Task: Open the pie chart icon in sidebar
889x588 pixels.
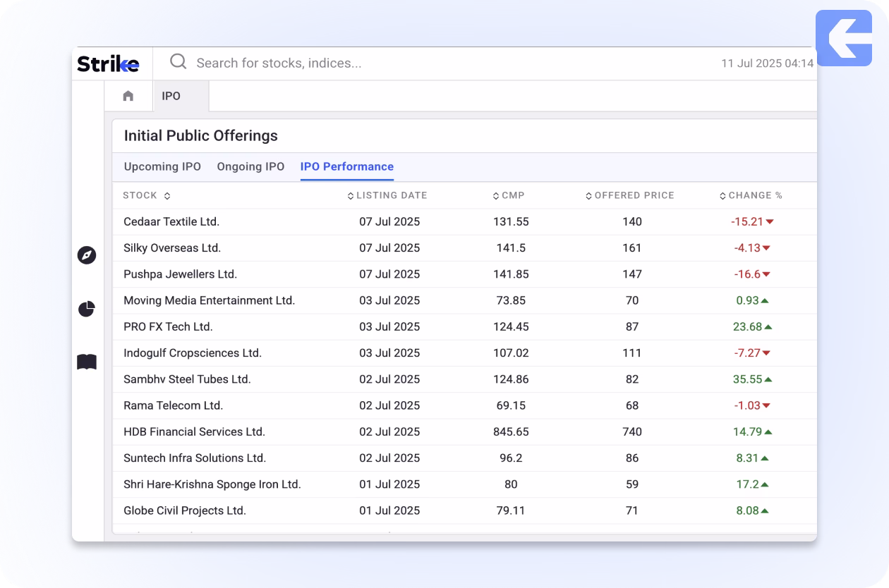Action: click(87, 309)
